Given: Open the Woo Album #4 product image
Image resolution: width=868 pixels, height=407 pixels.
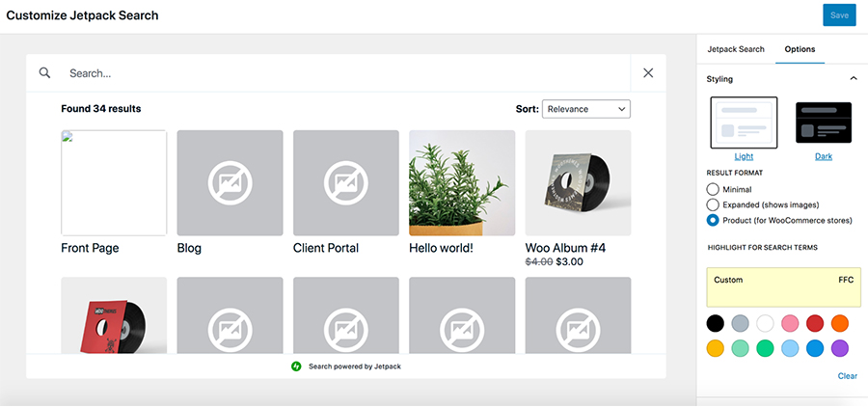Looking at the screenshot, I should tap(578, 182).
